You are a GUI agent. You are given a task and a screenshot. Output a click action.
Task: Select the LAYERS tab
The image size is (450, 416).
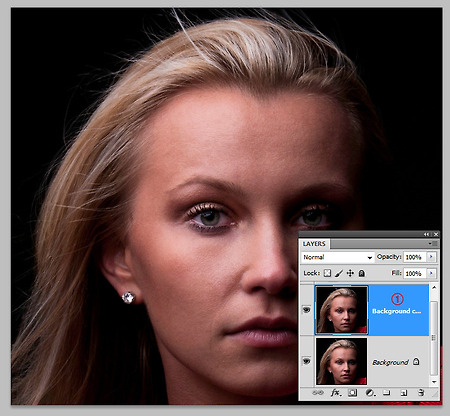coord(314,244)
